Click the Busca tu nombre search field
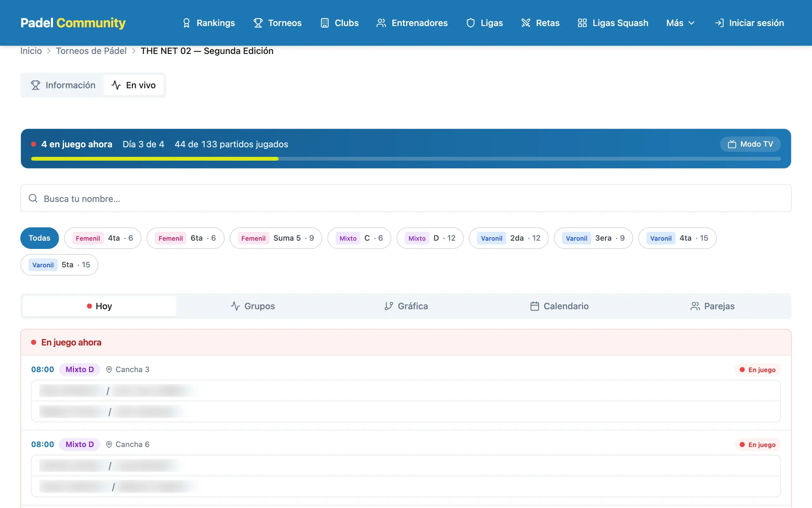 (x=406, y=198)
